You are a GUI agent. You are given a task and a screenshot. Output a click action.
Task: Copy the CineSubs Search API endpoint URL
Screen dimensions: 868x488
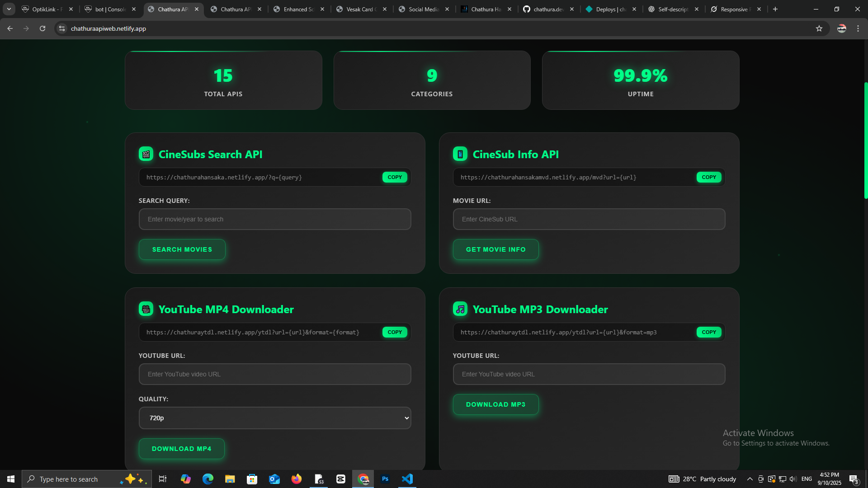[x=394, y=177]
